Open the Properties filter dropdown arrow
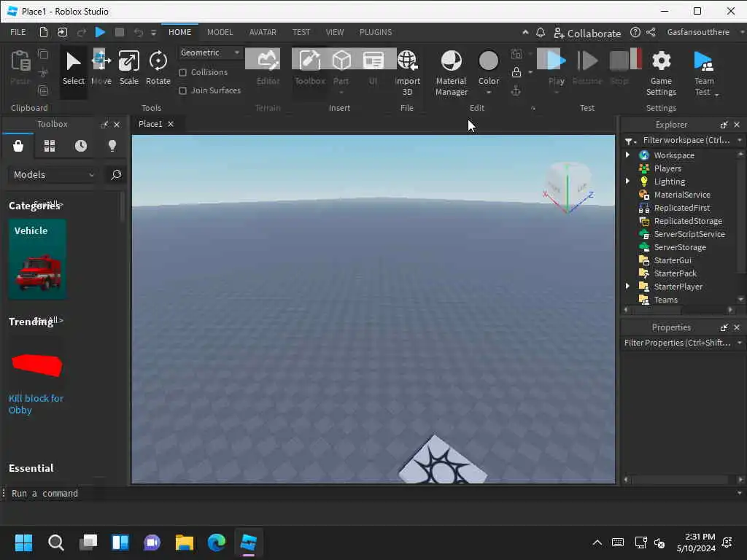Image resolution: width=747 pixels, height=560 pixels. pyautogui.click(x=740, y=343)
